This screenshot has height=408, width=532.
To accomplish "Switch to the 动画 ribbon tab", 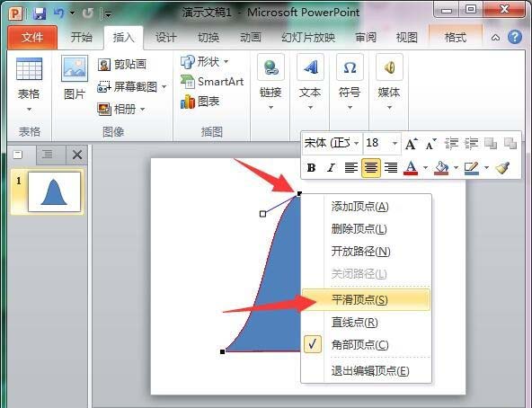I will (x=251, y=37).
